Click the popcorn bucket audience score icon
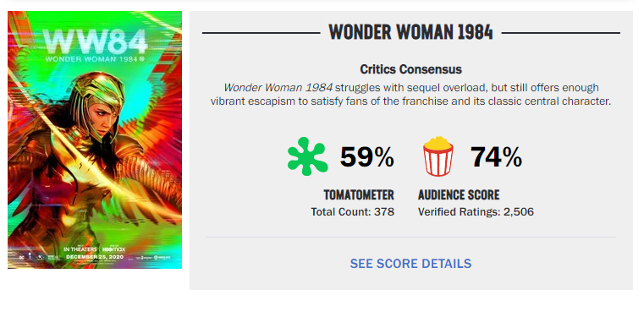The image size is (644, 317). click(x=438, y=156)
